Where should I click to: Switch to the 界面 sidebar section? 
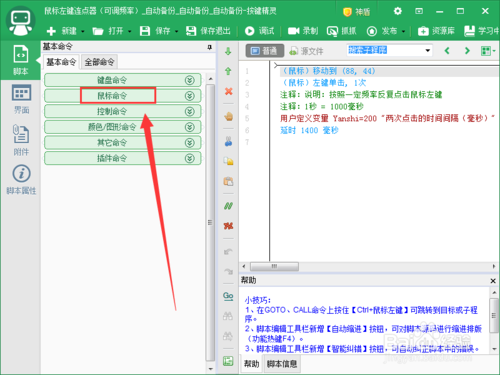pyautogui.click(x=21, y=99)
